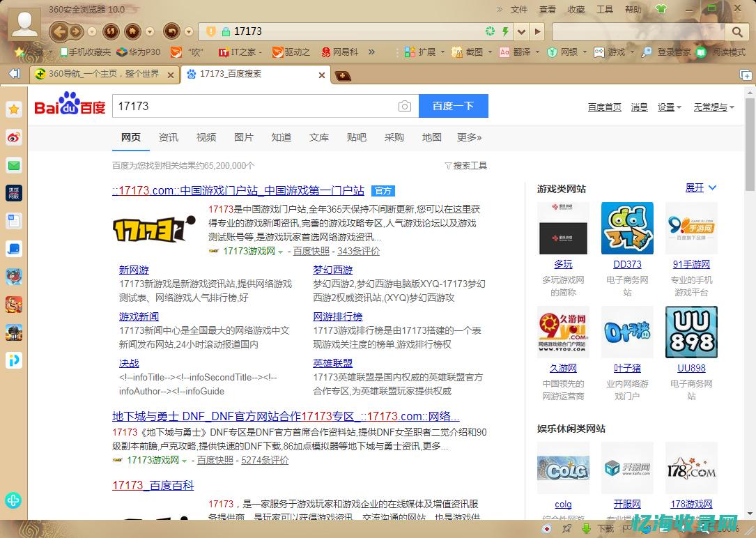Expand the 游戏类网站 section via 展开
This screenshot has width=756, height=538.
tap(695, 187)
